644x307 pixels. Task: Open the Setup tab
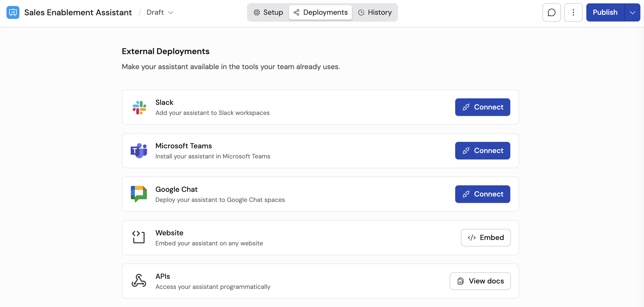pyautogui.click(x=268, y=12)
